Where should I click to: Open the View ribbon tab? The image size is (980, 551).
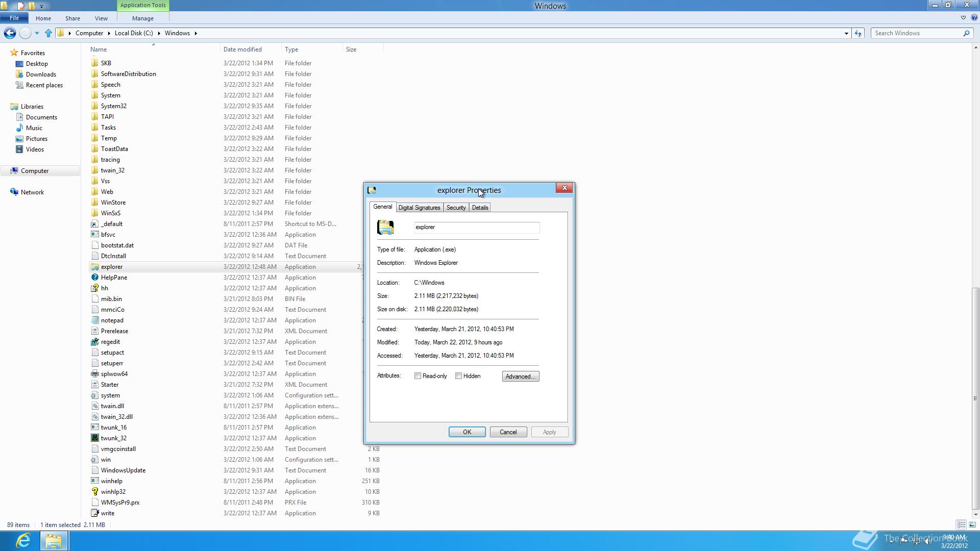coord(101,18)
